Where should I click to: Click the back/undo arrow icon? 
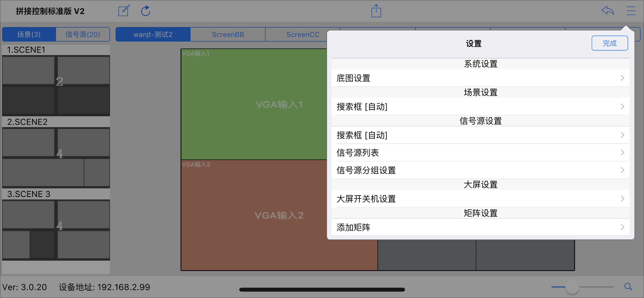point(608,11)
